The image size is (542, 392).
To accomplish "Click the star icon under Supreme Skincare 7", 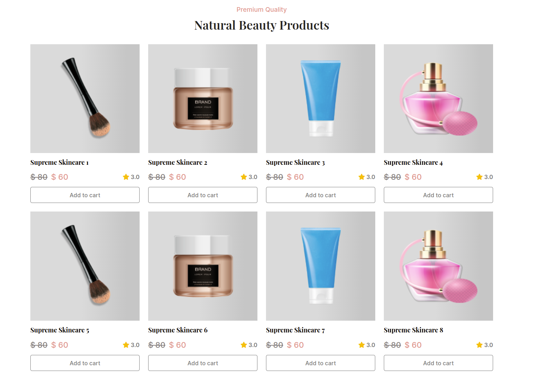I will coord(362,345).
